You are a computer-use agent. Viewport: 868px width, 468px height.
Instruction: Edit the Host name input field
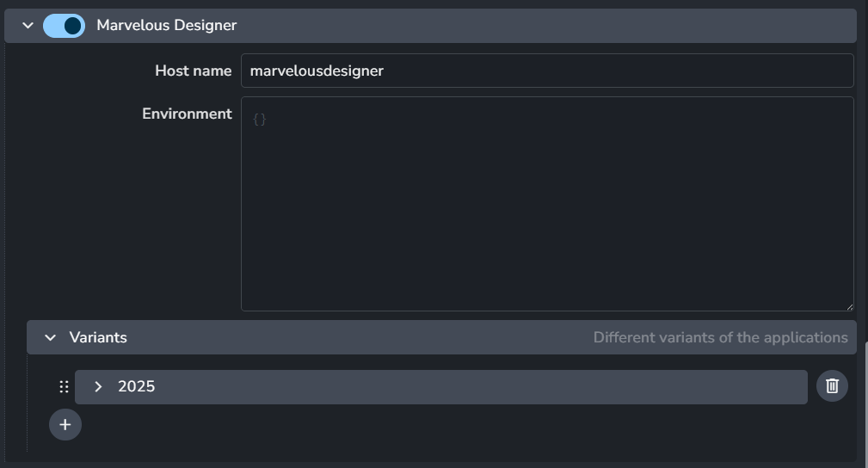click(x=547, y=71)
